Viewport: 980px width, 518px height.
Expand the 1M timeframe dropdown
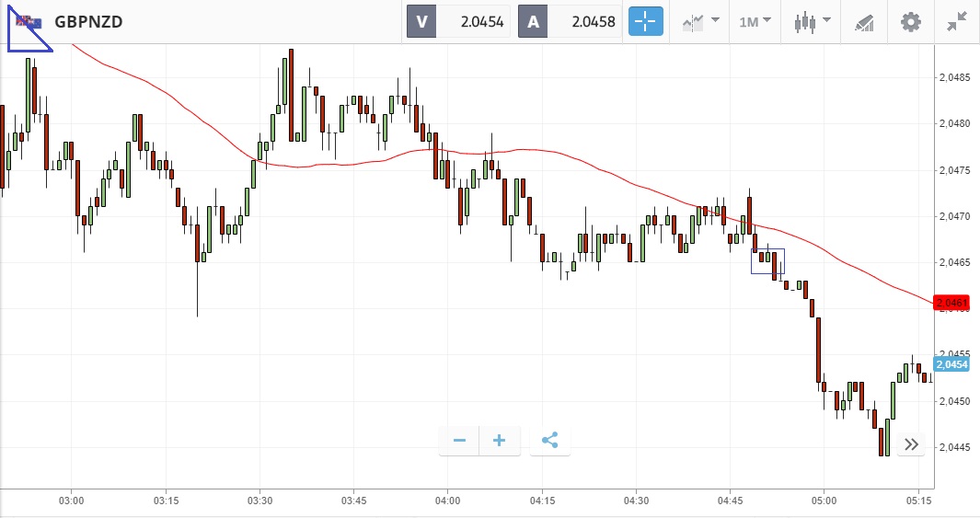(x=755, y=21)
